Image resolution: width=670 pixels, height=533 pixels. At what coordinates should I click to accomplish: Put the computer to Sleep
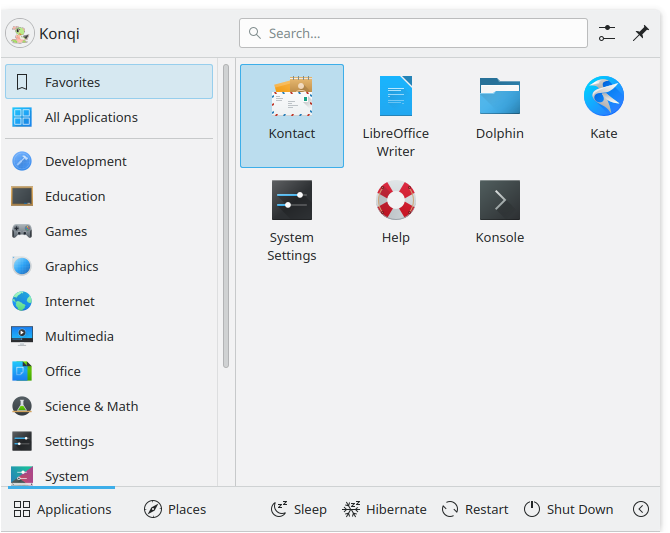tap(299, 509)
